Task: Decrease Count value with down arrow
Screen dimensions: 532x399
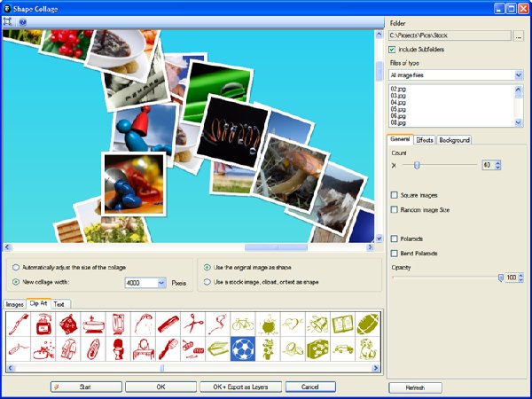Action: tap(497, 168)
